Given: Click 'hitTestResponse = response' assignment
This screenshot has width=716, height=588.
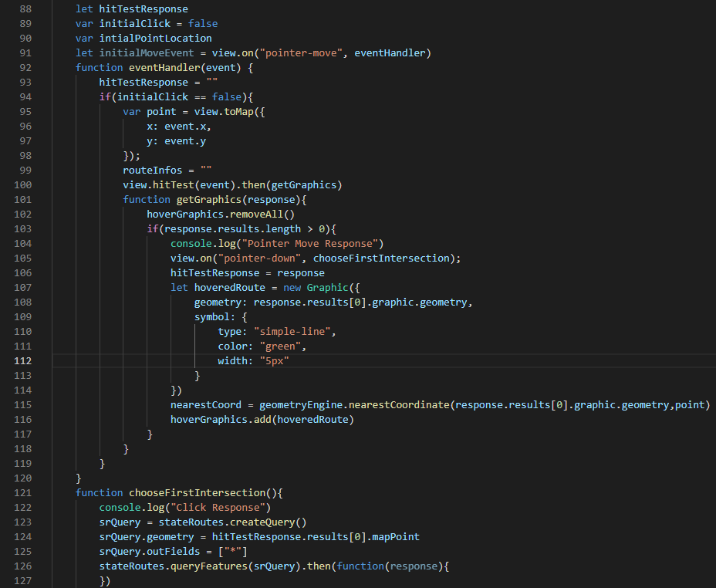Looking at the screenshot, I should click(x=248, y=273).
